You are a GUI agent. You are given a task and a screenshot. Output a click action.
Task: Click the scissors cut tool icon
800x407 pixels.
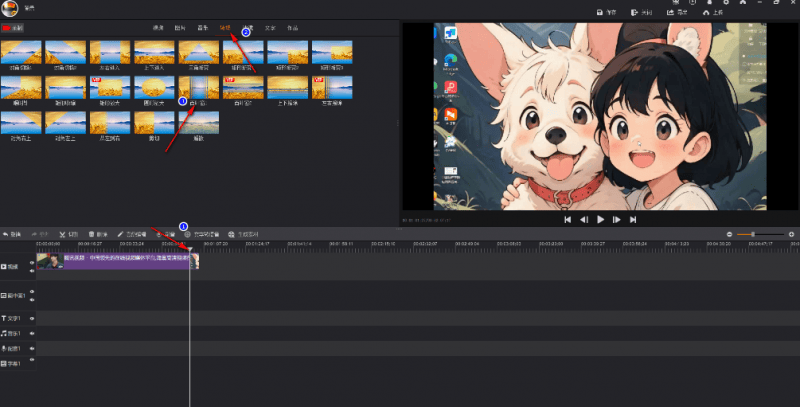point(62,234)
